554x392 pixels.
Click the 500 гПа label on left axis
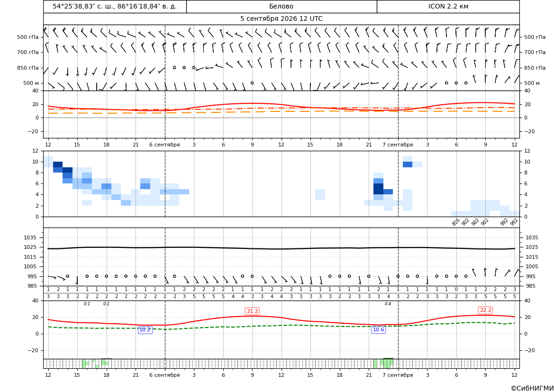click(x=28, y=37)
